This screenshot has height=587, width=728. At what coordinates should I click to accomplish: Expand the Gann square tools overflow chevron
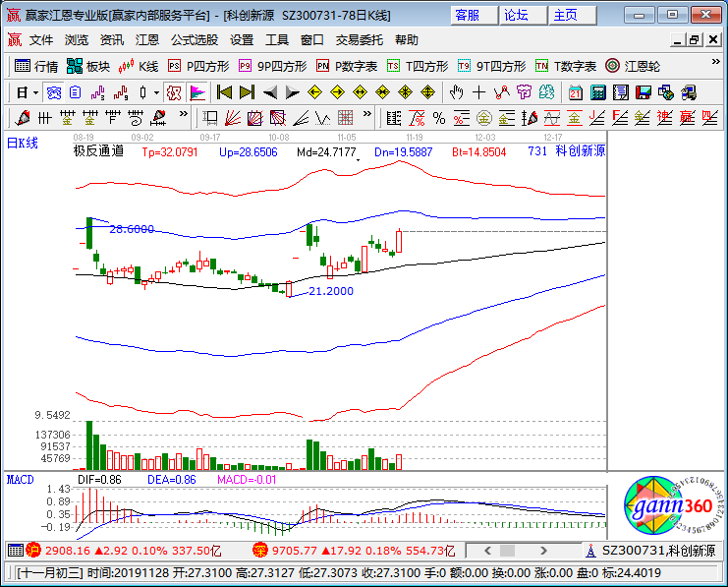point(367,113)
